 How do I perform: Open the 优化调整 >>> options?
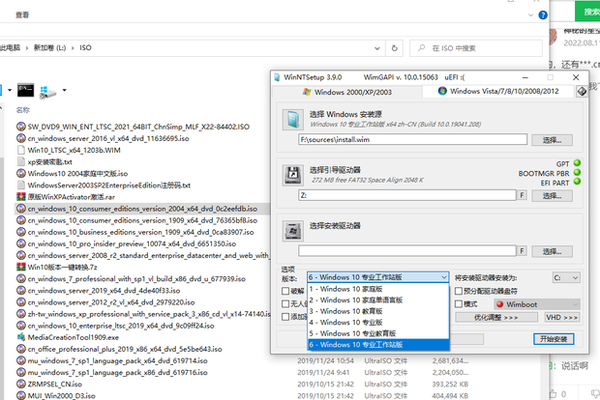pyautogui.click(x=496, y=317)
